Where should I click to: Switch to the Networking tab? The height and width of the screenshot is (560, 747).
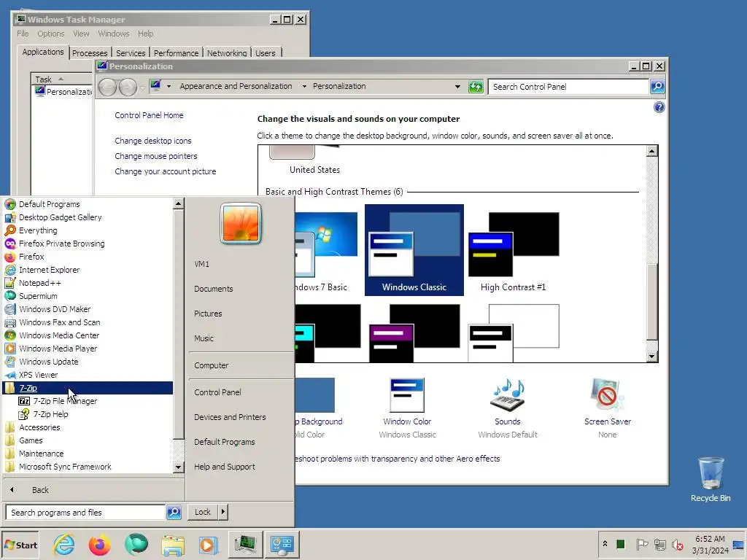(x=227, y=52)
